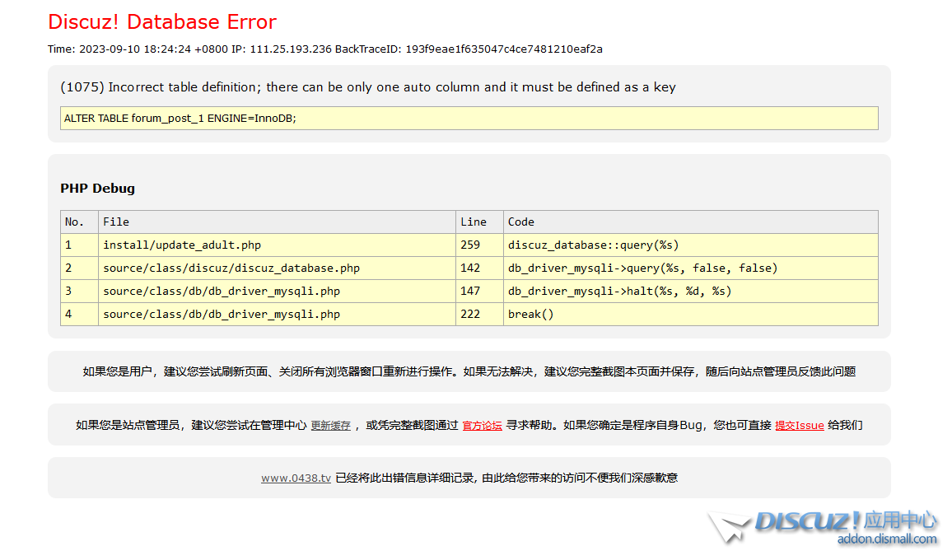Click line number 259 cell
The height and width of the screenshot is (560, 952).
(479, 245)
